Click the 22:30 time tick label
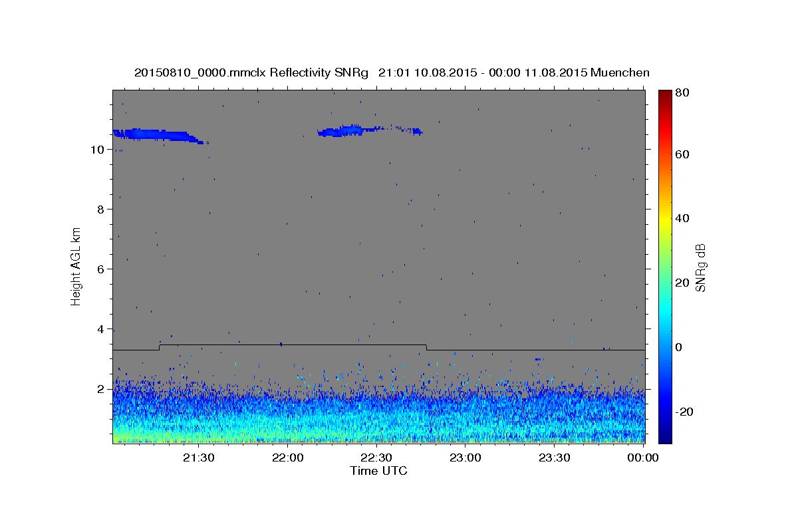Screen dimensions: 798x532 click(376, 458)
